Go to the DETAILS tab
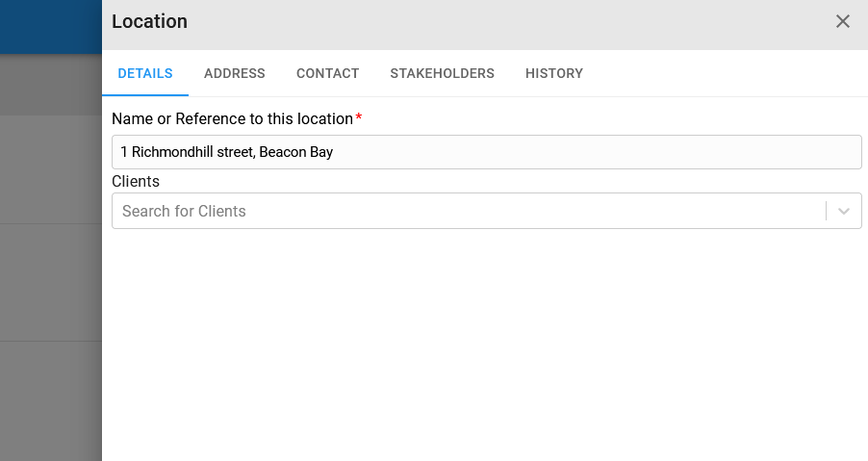 coord(145,73)
